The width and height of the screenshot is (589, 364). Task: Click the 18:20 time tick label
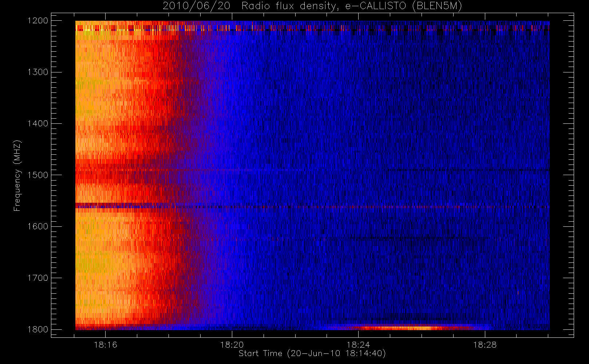pyautogui.click(x=232, y=345)
